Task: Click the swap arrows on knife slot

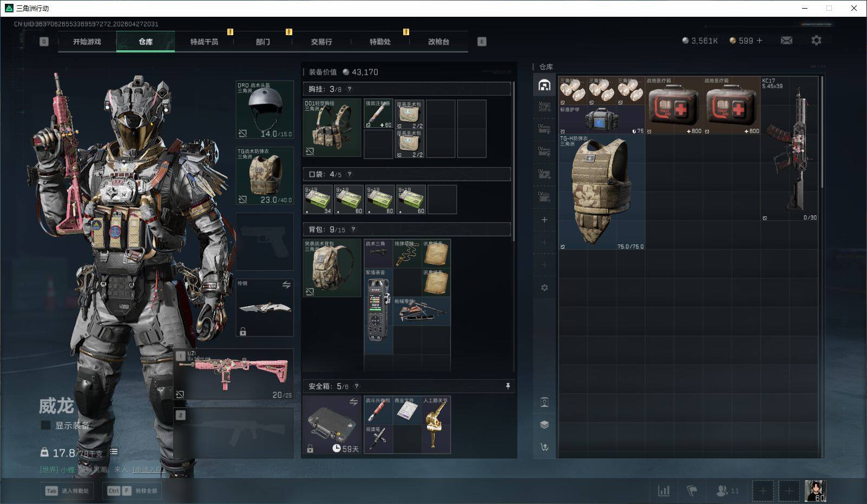Action: [286, 284]
